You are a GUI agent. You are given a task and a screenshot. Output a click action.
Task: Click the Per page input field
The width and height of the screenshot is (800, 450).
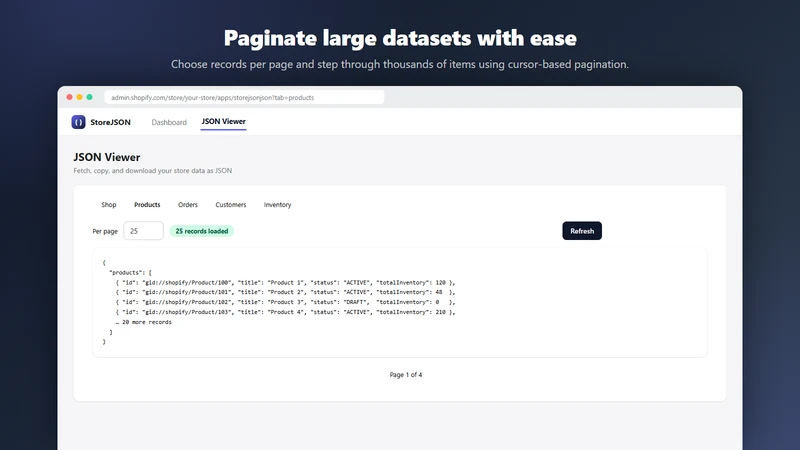(x=143, y=231)
